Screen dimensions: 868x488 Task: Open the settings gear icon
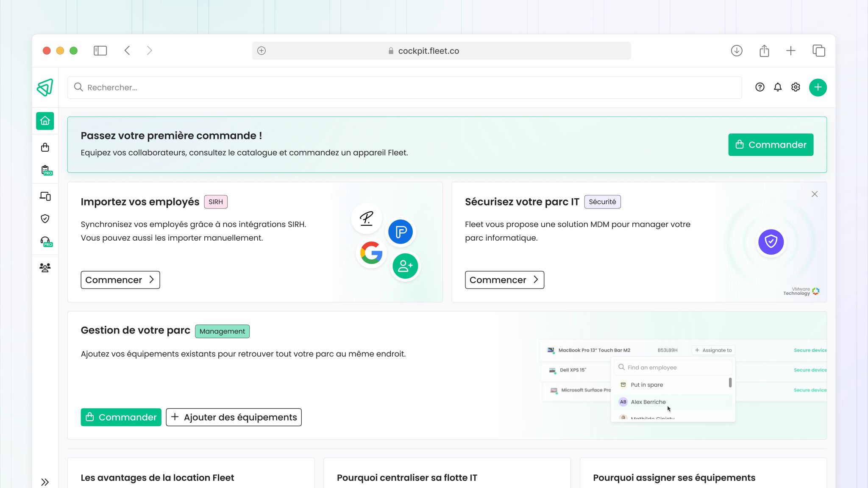(796, 87)
